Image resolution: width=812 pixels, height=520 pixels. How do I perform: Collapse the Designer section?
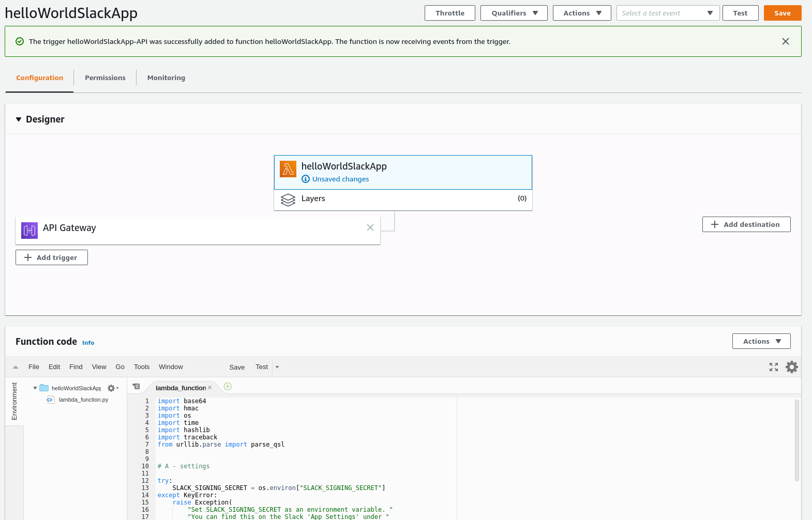click(19, 119)
